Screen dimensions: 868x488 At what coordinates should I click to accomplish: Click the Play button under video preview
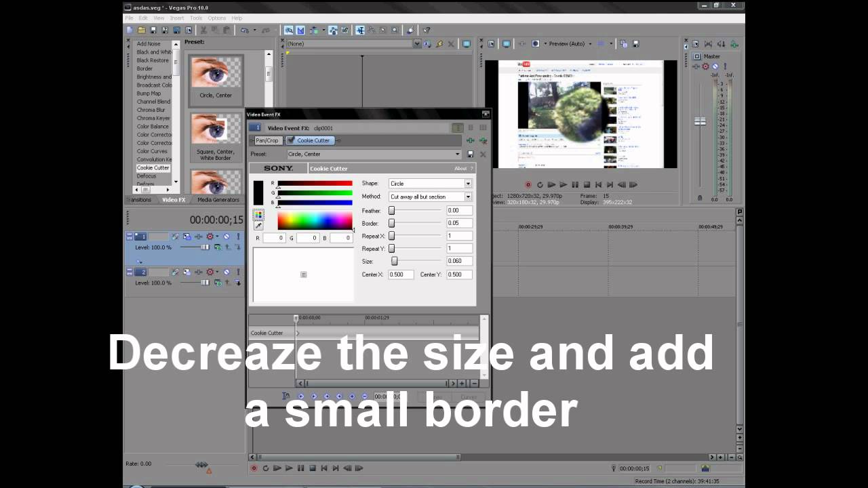563,184
